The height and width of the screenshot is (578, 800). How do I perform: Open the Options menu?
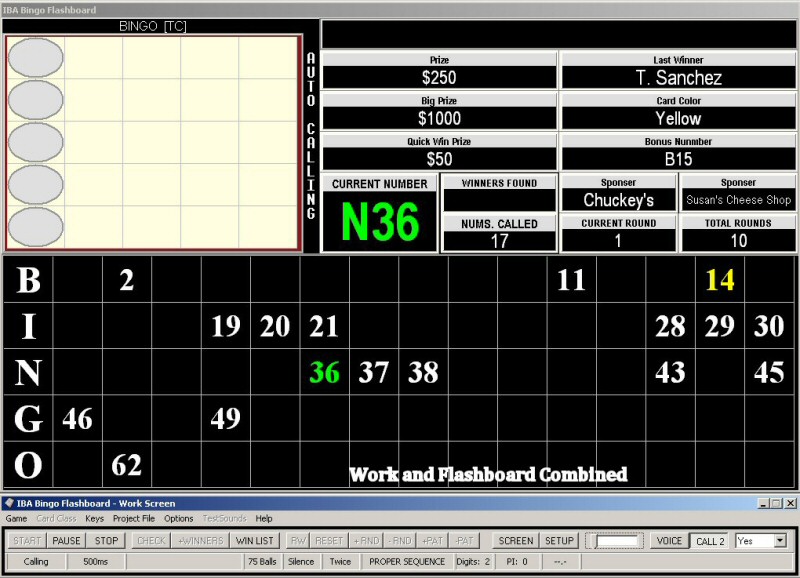(x=178, y=518)
